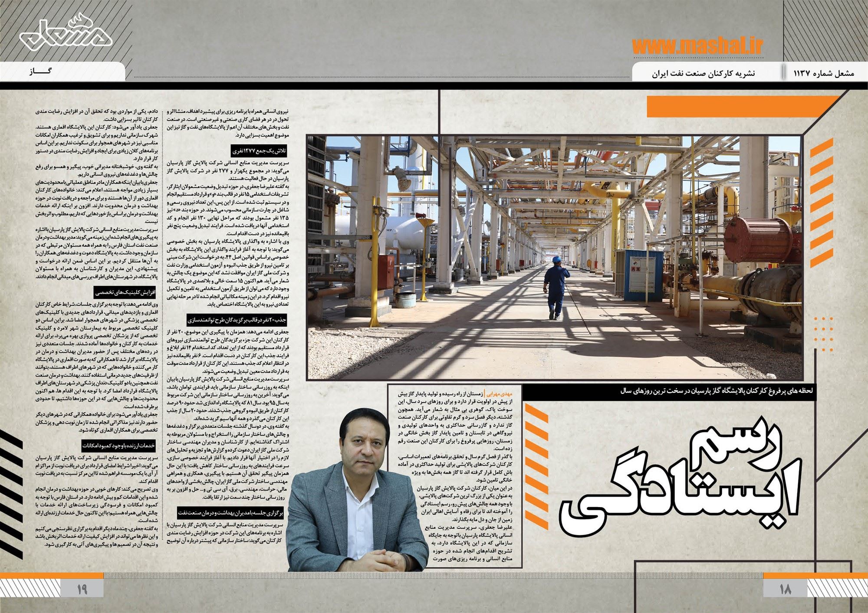Click the portrait of the man in suit
The width and height of the screenshot is (868, 613).
click(359, 490)
